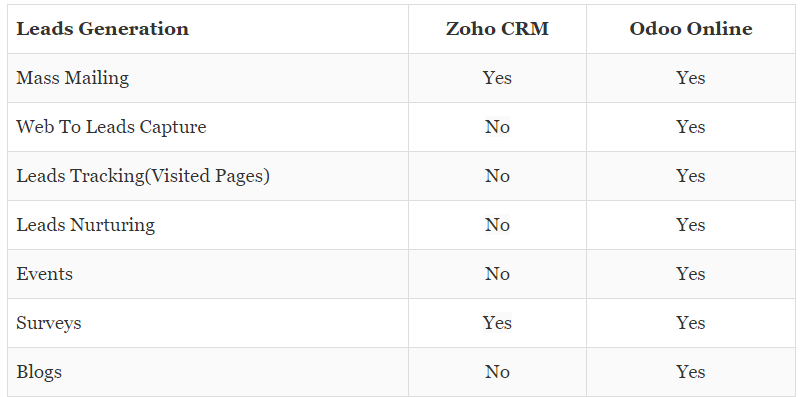Click Odoo Online's Yes for Blogs
The height and width of the screenshot is (397, 801).
tap(691, 372)
